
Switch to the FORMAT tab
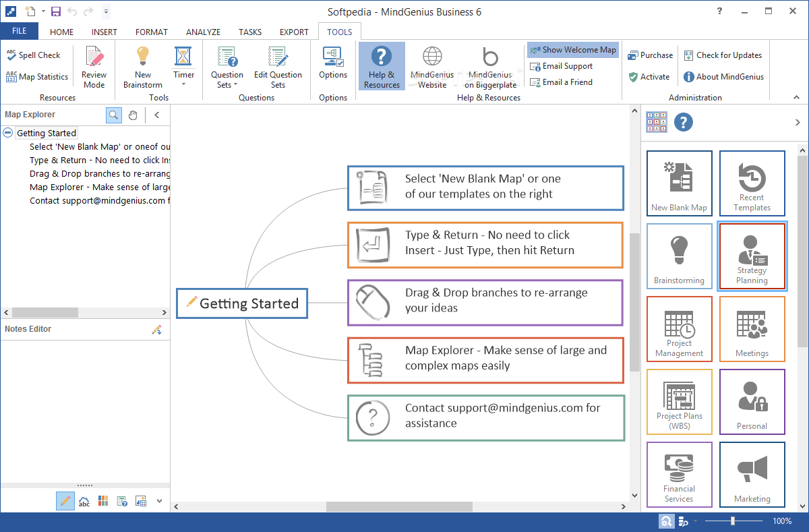tap(152, 32)
